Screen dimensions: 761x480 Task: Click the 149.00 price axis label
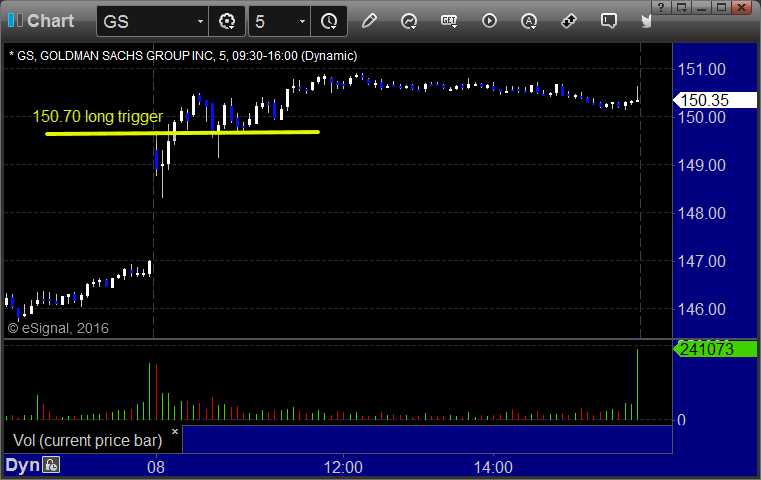tap(702, 165)
